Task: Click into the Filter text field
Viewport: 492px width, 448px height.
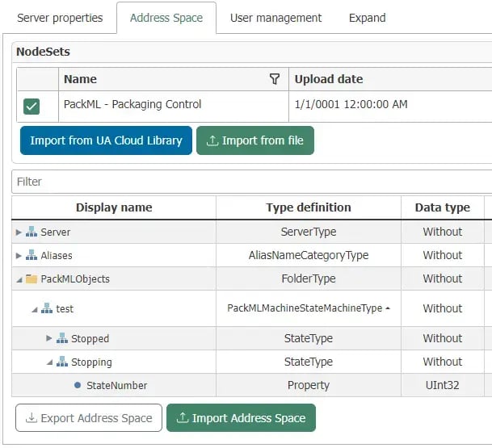Action: [250, 182]
